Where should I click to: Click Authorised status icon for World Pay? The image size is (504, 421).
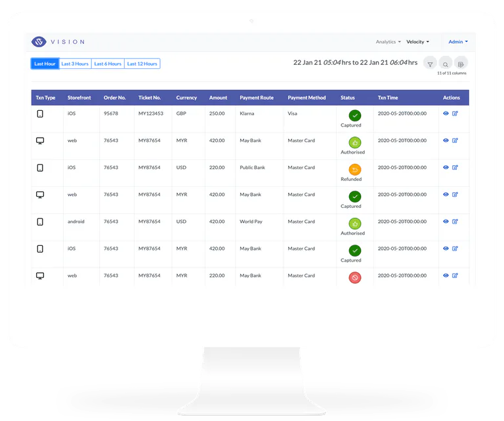click(355, 224)
